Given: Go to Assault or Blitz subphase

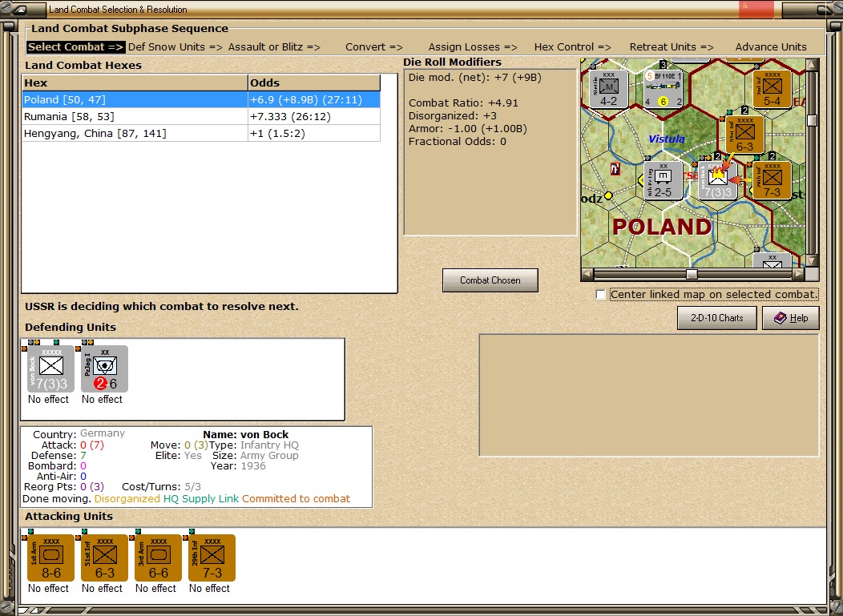Looking at the screenshot, I should (274, 46).
